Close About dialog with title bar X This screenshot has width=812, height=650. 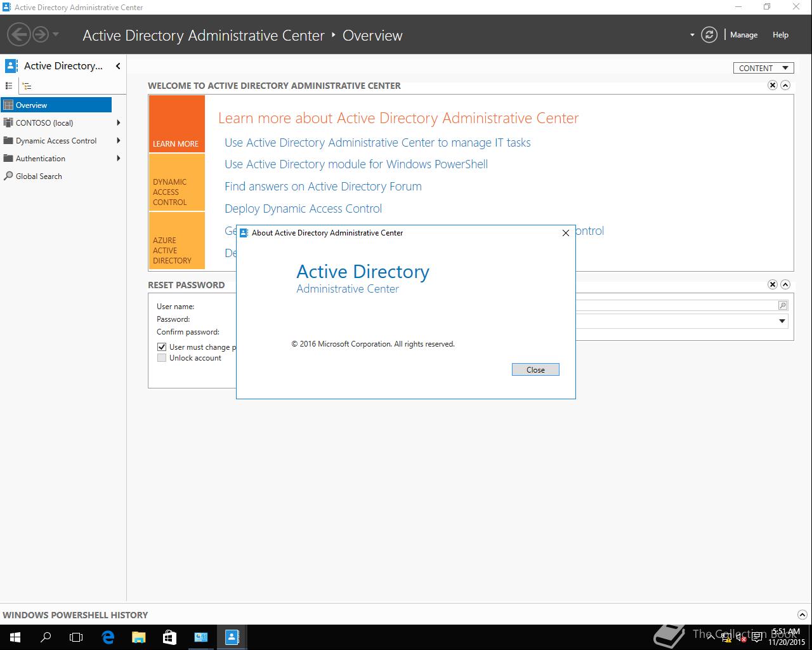point(566,233)
